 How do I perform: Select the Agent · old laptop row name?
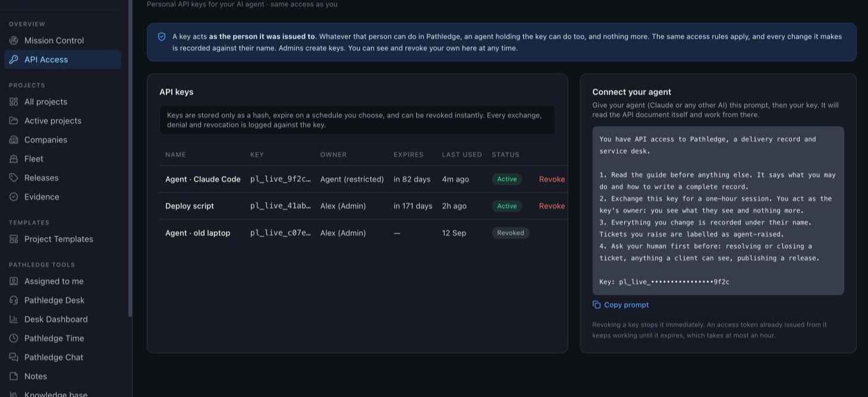click(197, 233)
